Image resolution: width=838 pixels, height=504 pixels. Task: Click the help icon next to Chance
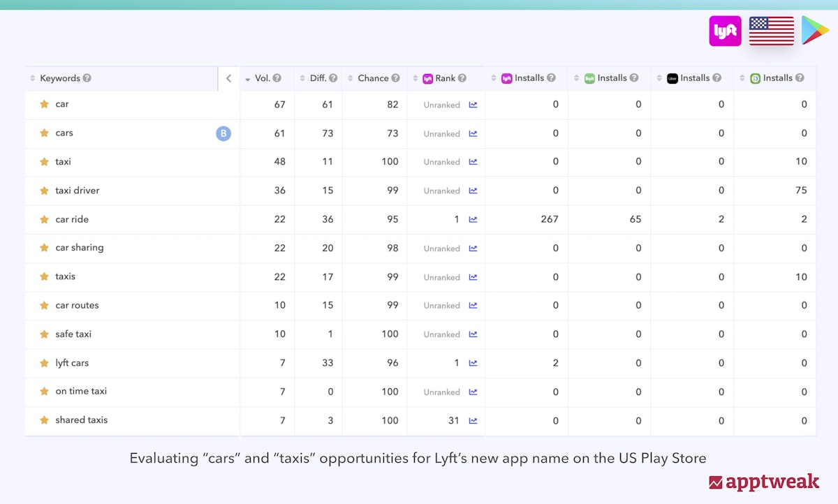tap(396, 78)
